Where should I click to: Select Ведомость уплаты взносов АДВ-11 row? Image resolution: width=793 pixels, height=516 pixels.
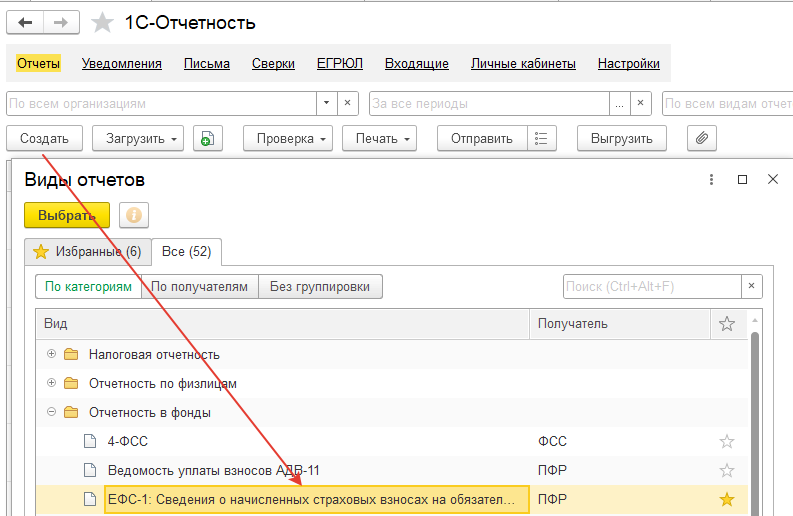coord(392,470)
